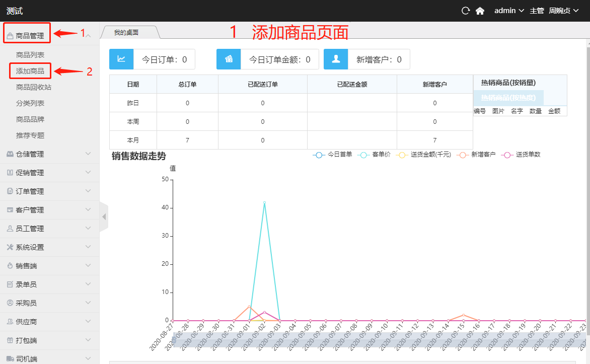Click the order amount money icon

pyautogui.click(x=229, y=59)
